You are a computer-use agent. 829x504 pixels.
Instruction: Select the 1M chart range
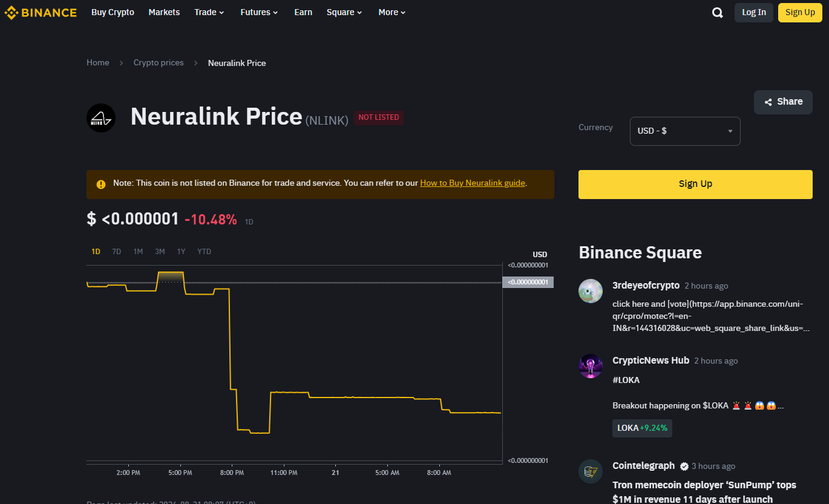(x=139, y=252)
